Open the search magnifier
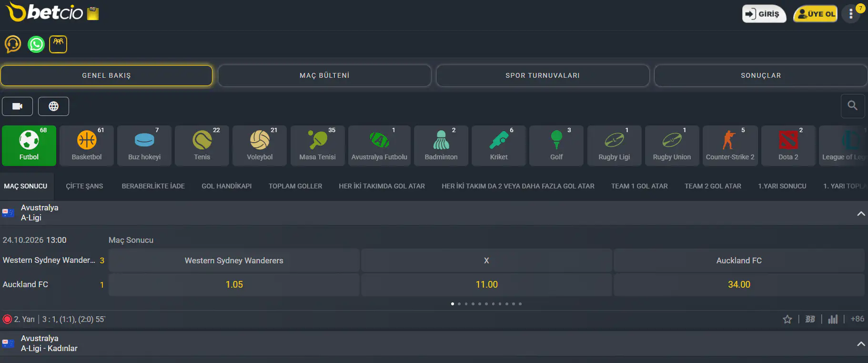This screenshot has width=868, height=363. click(853, 106)
